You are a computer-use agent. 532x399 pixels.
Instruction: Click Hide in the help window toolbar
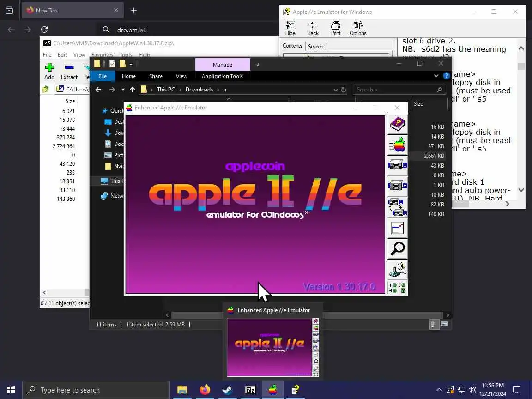click(x=290, y=28)
